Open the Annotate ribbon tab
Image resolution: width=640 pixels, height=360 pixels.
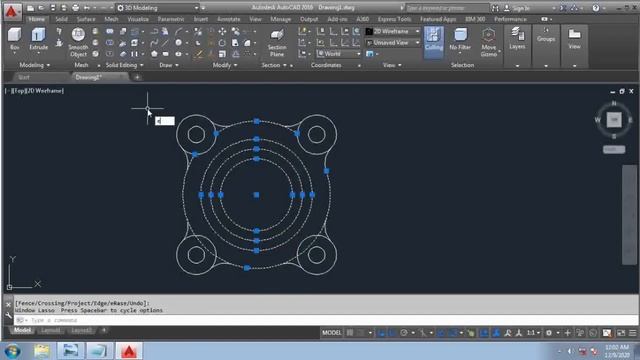point(229,19)
